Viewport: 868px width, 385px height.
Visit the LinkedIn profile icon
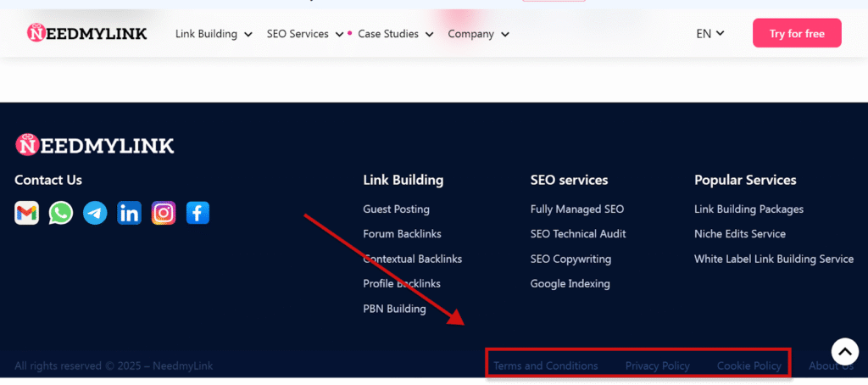click(x=129, y=213)
